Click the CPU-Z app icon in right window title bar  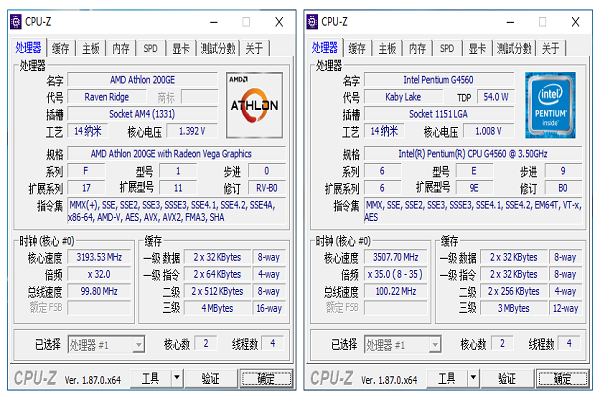[312, 22]
